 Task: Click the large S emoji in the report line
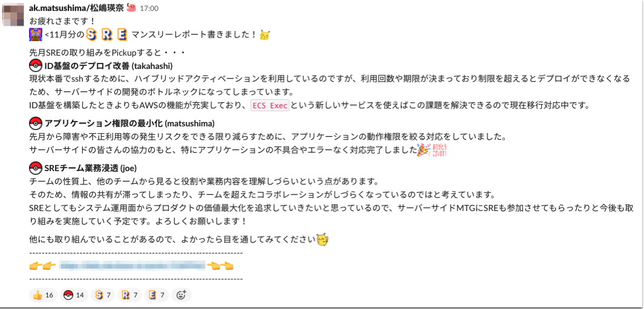click(x=92, y=35)
